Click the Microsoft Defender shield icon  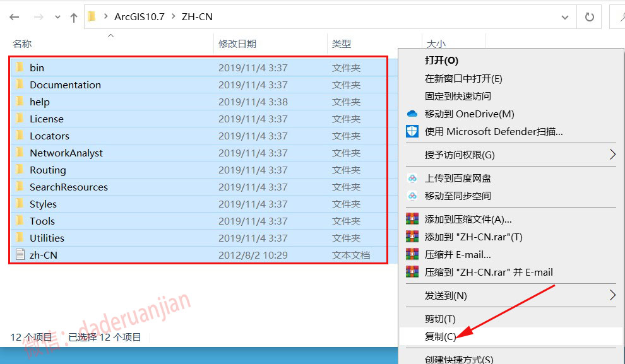pyautogui.click(x=412, y=131)
